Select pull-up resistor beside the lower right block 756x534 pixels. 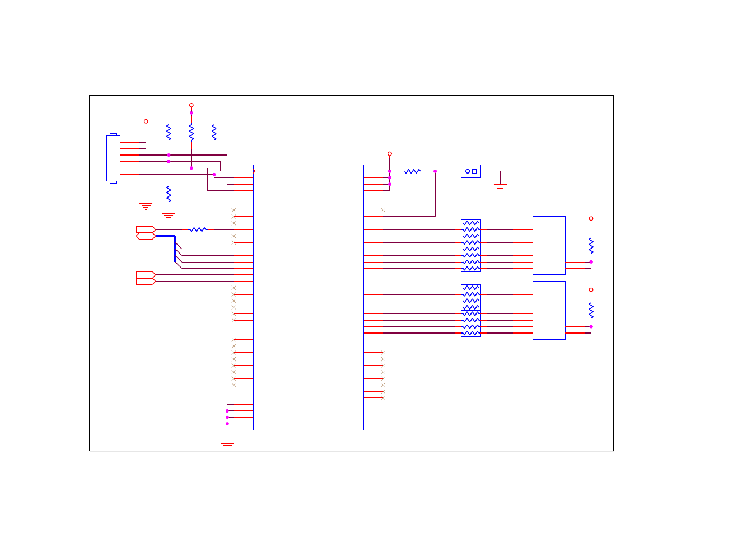591,311
